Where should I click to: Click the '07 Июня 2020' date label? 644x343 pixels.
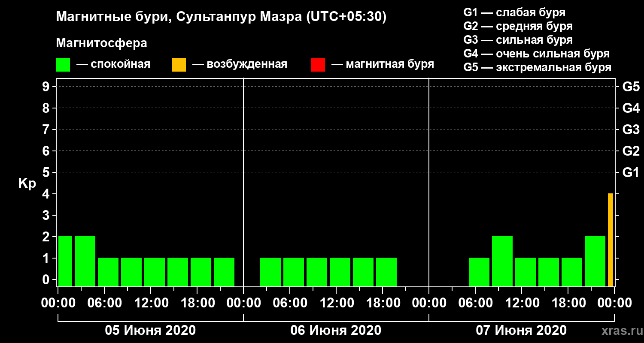(x=521, y=331)
